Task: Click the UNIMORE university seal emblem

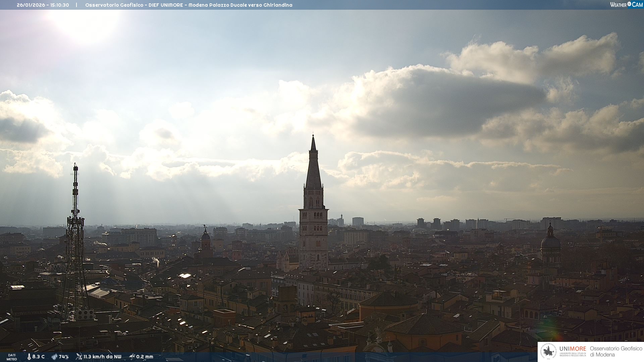Action: point(549,352)
